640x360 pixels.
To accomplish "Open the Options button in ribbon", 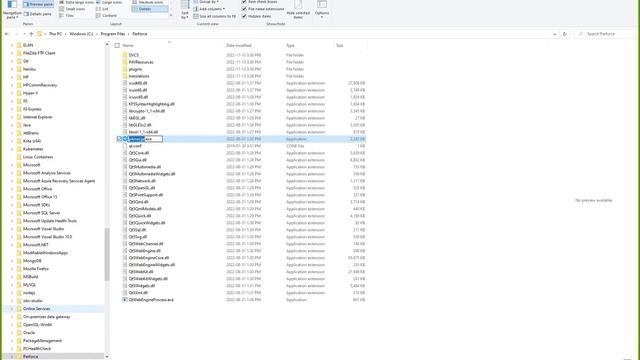I will pyautogui.click(x=322, y=10).
